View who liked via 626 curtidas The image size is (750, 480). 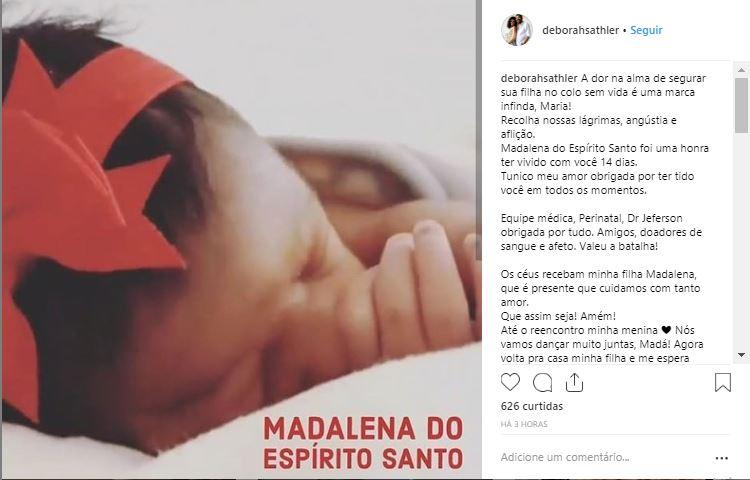tap(531, 406)
